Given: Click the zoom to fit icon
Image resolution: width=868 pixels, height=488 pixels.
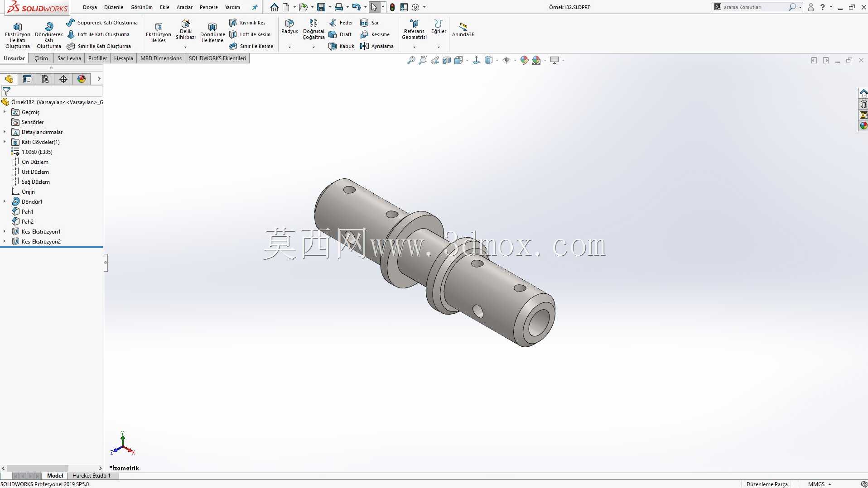Looking at the screenshot, I should 411,60.
